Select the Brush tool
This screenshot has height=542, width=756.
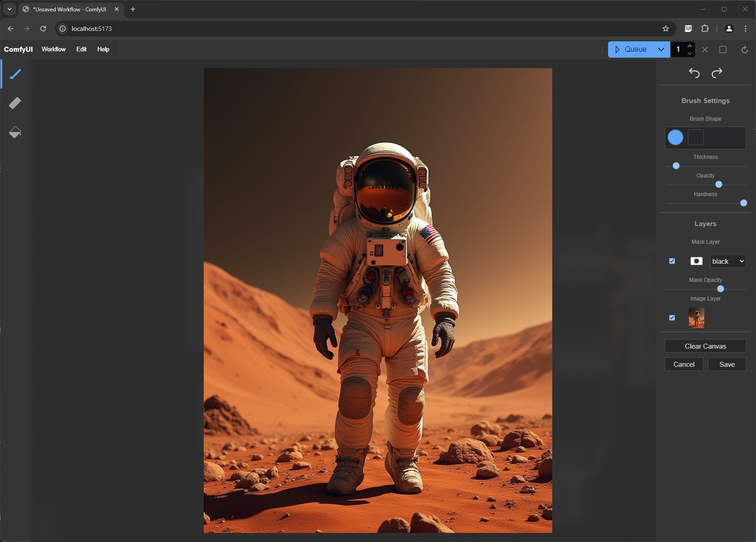point(15,74)
